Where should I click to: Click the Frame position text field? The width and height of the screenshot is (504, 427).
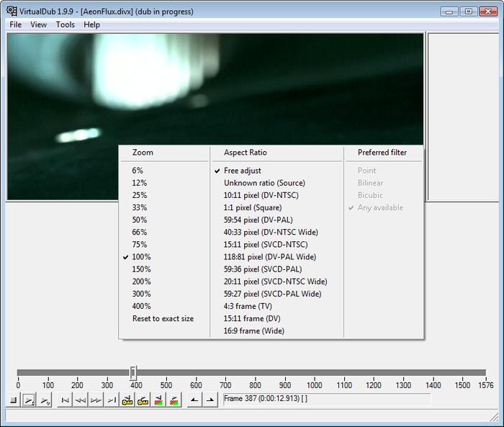point(326,399)
